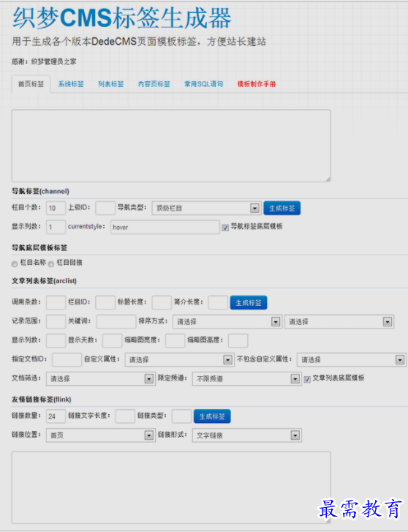Click the top output textarea
408x532 pixels.
171,146
